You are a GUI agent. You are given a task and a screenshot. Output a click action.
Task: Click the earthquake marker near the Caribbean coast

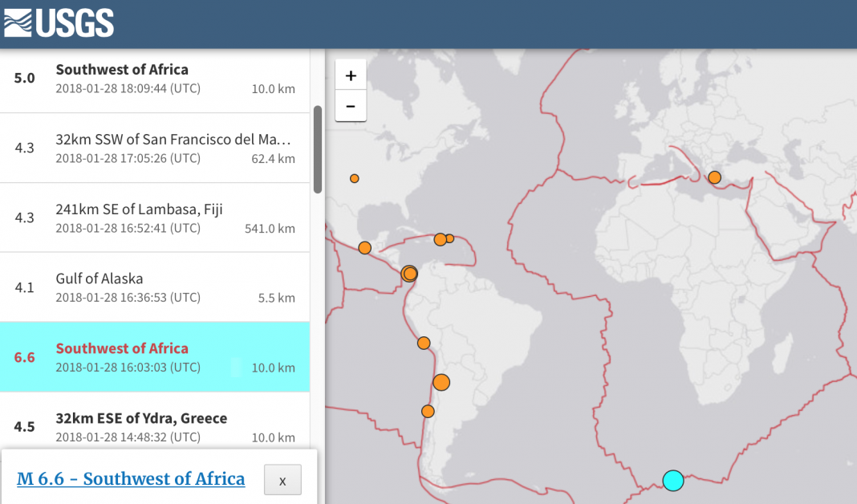pyautogui.click(x=440, y=238)
